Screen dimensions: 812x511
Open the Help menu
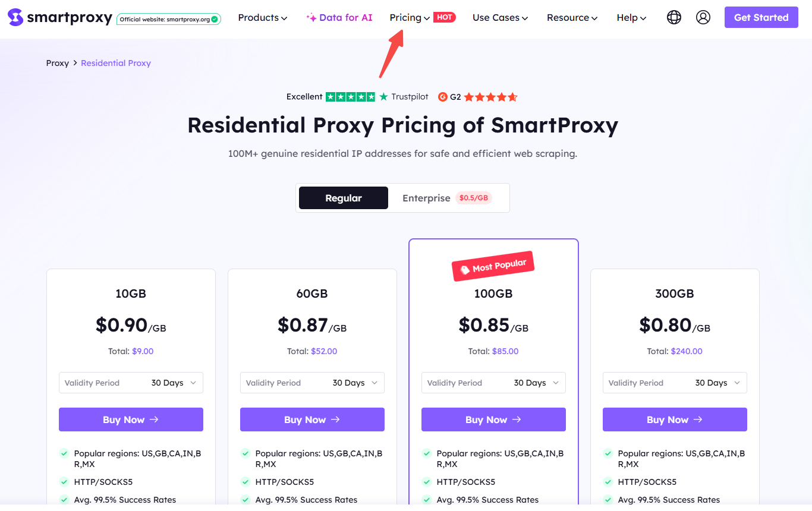[x=631, y=18]
